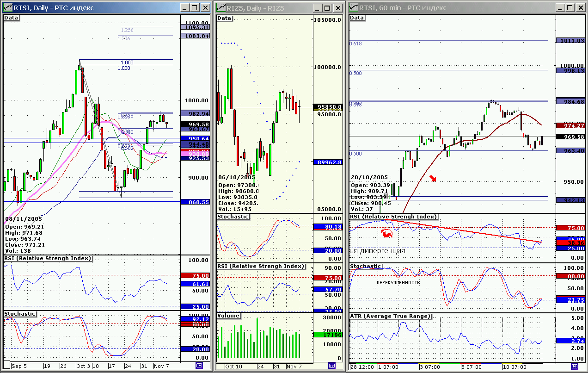Click the chart icon in the RTSI Daily title bar
This screenshot has height=373, width=588.
[x=7, y=7]
